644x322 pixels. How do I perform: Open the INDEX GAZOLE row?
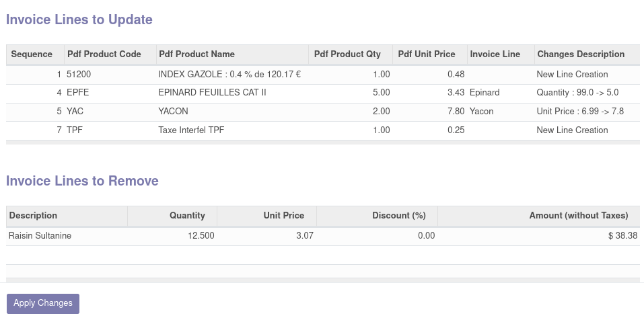point(229,74)
